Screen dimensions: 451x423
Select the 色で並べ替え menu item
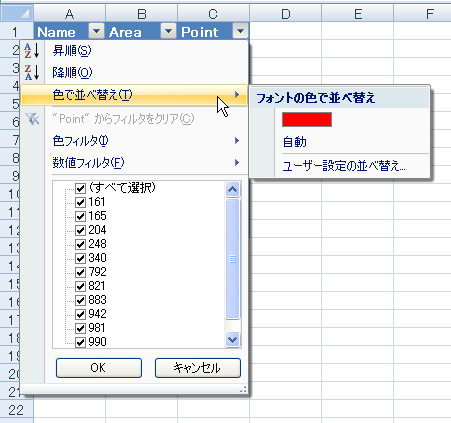click(x=134, y=95)
